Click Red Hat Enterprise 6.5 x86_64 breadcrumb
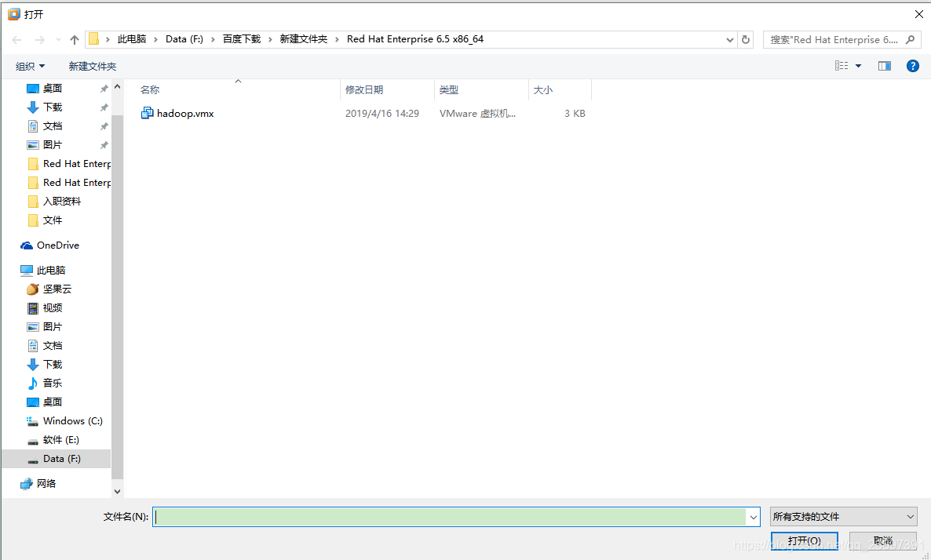Image resolution: width=931 pixels, height=560 pixels. pos(415,39)
